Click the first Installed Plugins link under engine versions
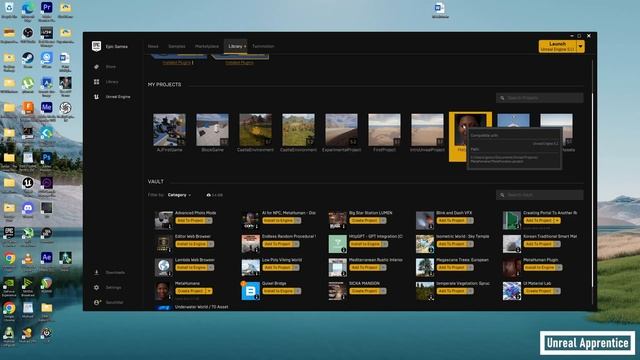 click(177, 63)
